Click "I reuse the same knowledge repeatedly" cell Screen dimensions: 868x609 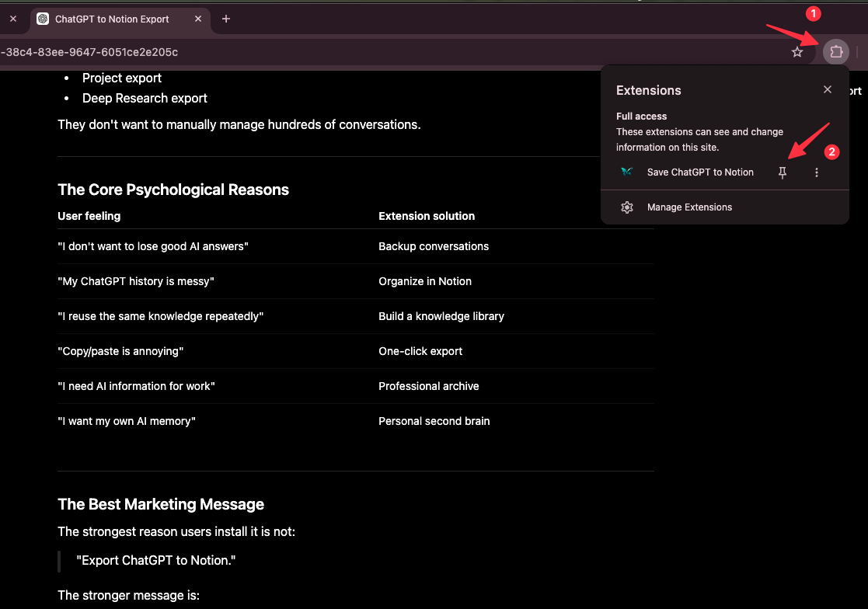[161, 316]
